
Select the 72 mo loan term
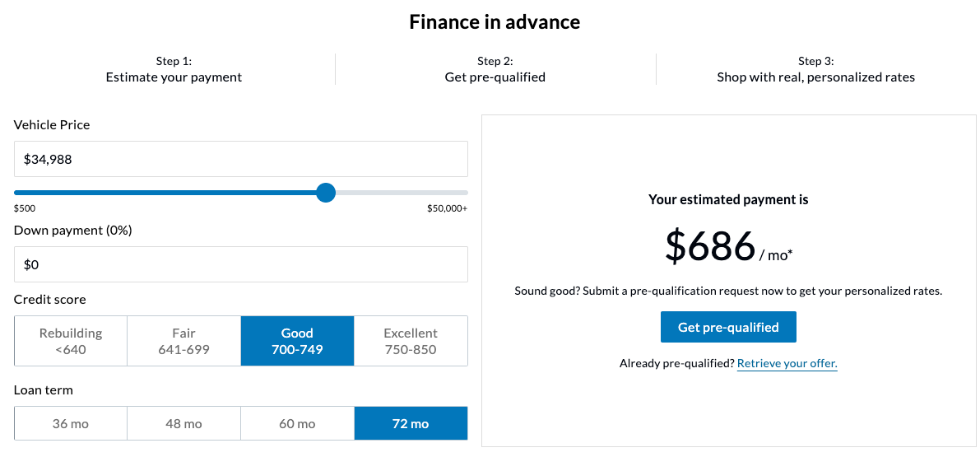point(411,423)
